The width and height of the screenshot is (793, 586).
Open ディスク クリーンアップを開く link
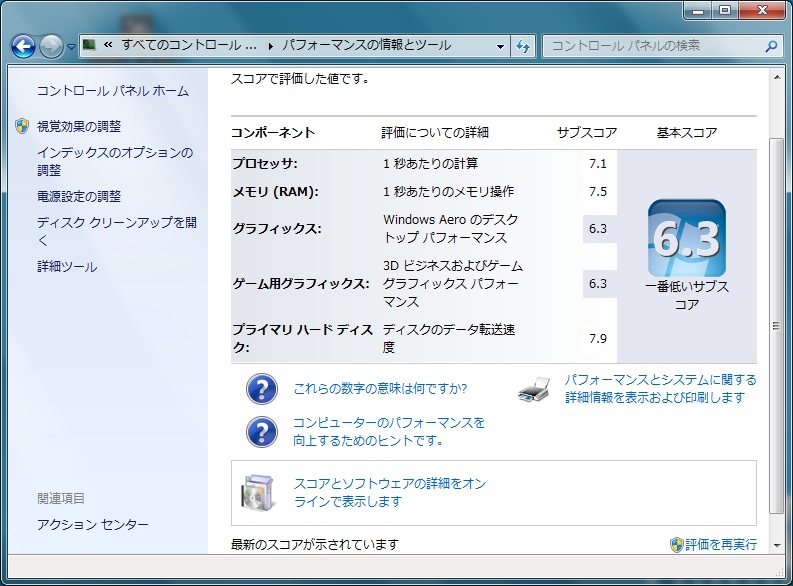116,231
